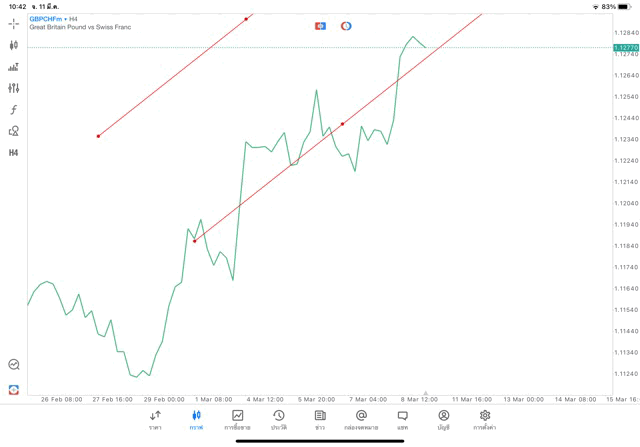Expand the H4 timeframe selector
640x447 pixels.
click(x=14, y=153)
